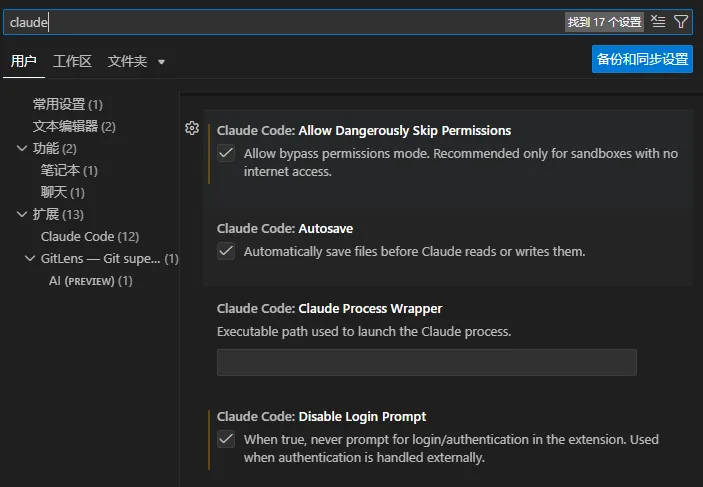Select 常用设置 in the settings tree
The image size is (703, 487).
tap(67, 104)
